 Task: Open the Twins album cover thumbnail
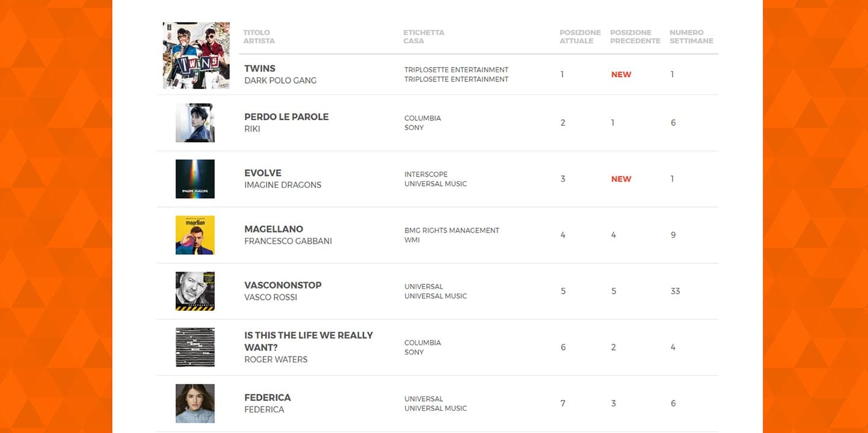(x=196, y=55)
